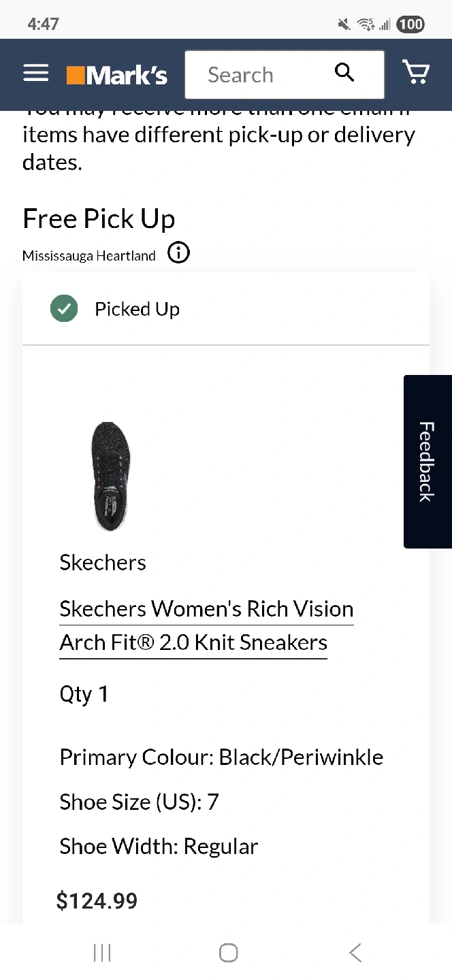Click the search magnifier icon

click(345, 73)
